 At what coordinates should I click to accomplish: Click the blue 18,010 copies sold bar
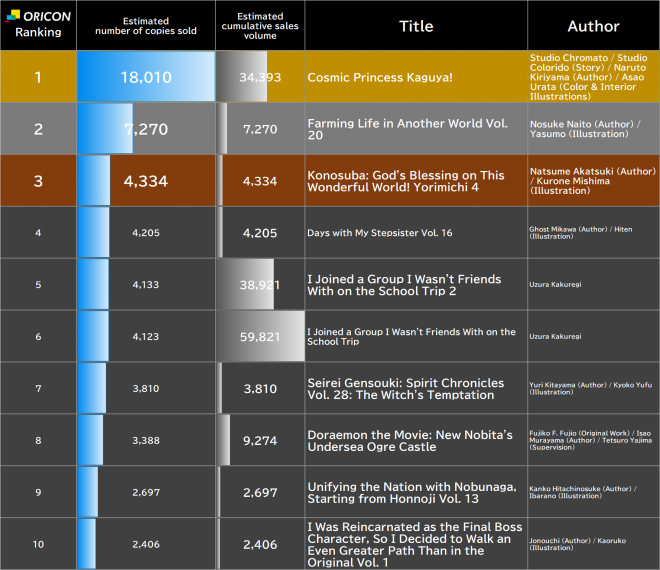146,77
